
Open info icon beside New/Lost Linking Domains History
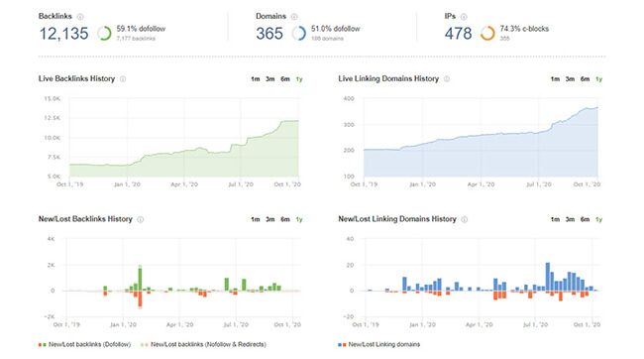pos(465,219)
